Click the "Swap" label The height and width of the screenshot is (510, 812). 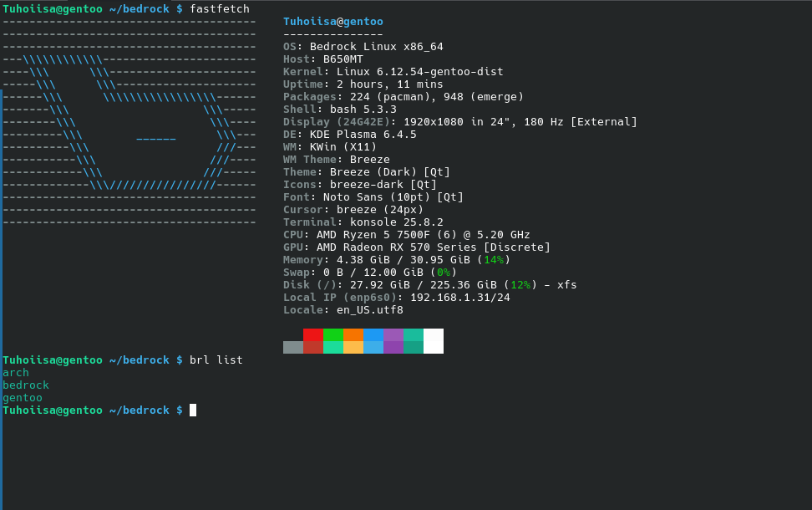pos(297,272)
